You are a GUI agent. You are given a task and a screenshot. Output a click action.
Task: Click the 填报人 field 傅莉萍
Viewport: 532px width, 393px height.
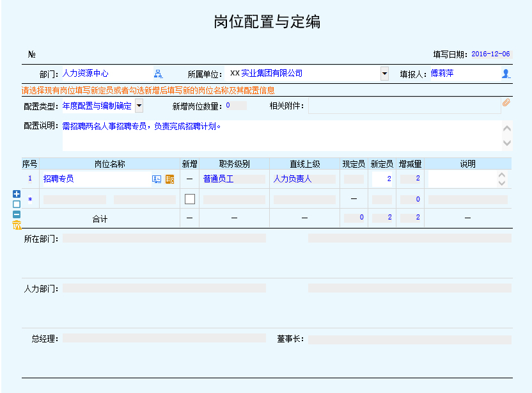coord(465,74)
